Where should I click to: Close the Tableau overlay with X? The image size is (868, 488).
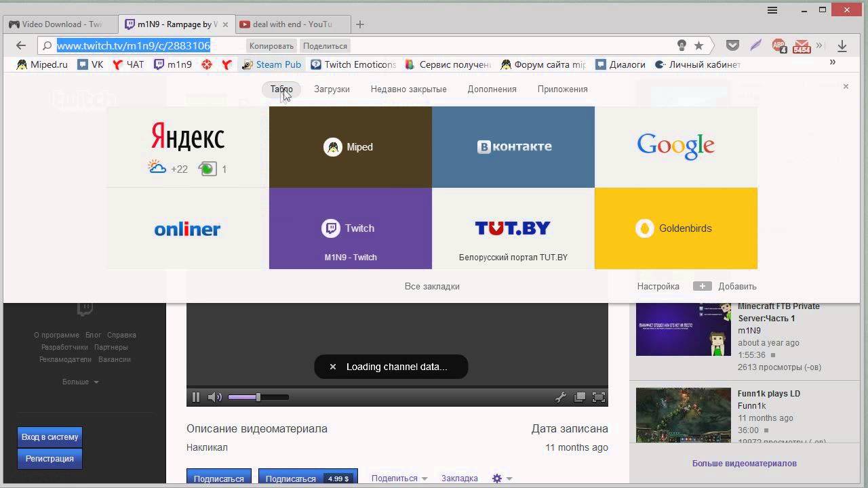(846, 86)
